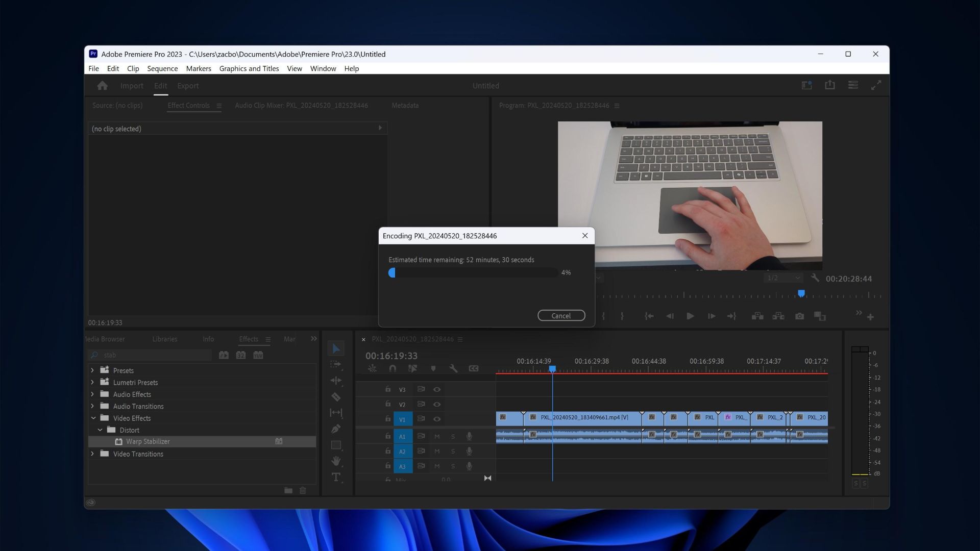The image size is (980, 551).
Task: Open the Sequence menu
Action: [x=162, y=68]
